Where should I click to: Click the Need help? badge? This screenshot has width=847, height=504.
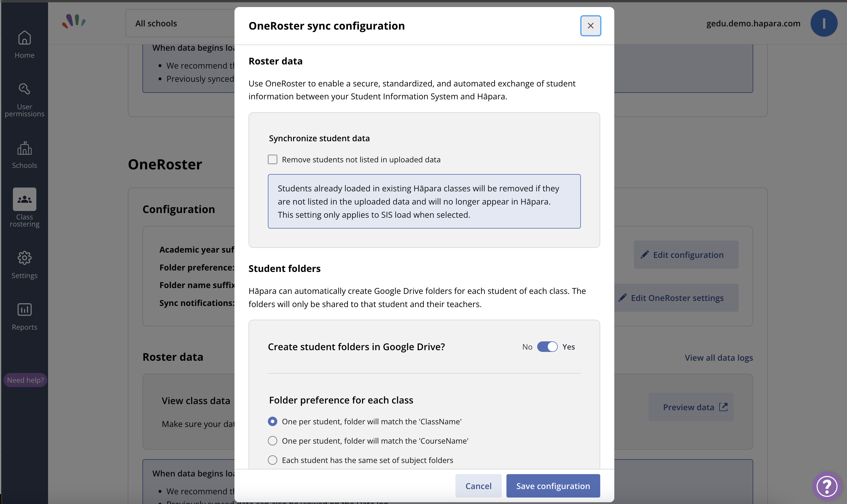25,380
